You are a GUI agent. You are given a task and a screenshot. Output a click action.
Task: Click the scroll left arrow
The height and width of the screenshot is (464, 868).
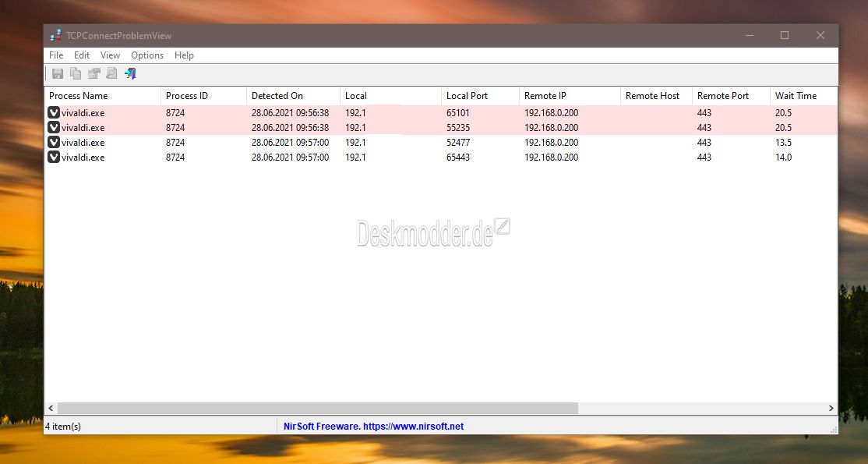pyautogui.click(x=51, y=408)
